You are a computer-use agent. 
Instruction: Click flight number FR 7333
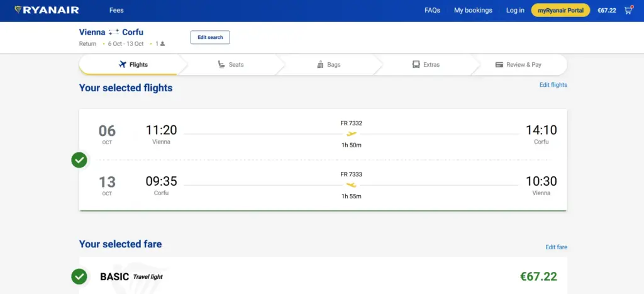[x=351, y=174]
